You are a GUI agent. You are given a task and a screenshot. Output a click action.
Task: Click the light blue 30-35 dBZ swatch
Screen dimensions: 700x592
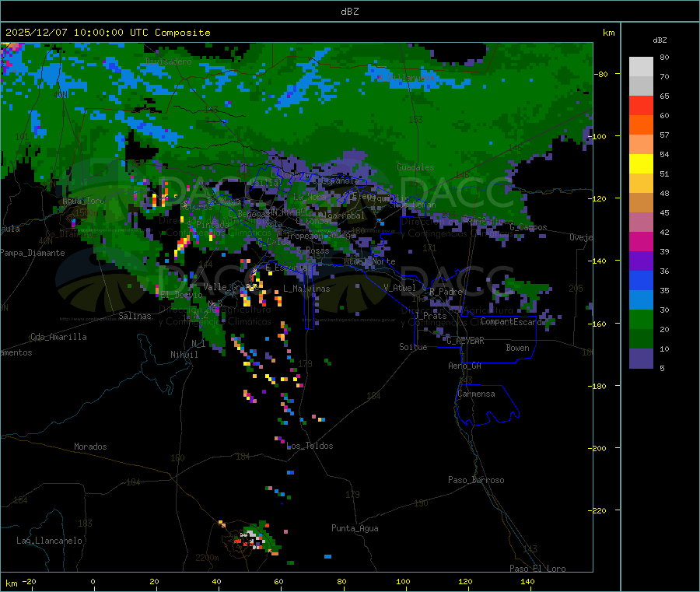[x=641, y=300]
